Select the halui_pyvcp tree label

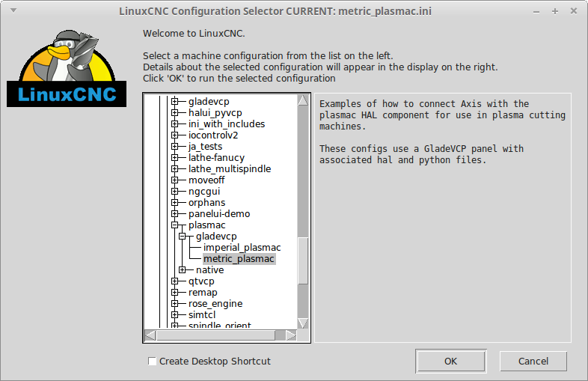(x=215, y=112)
